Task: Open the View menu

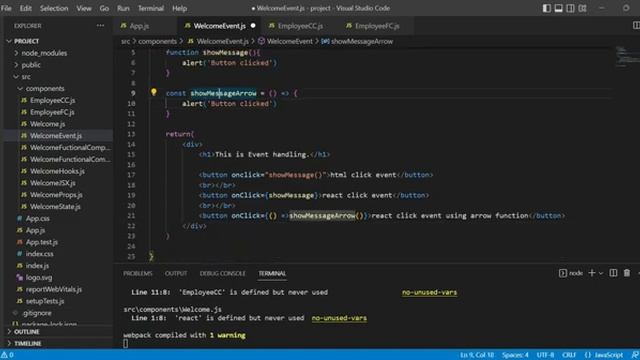Action: tap(84, 8)
